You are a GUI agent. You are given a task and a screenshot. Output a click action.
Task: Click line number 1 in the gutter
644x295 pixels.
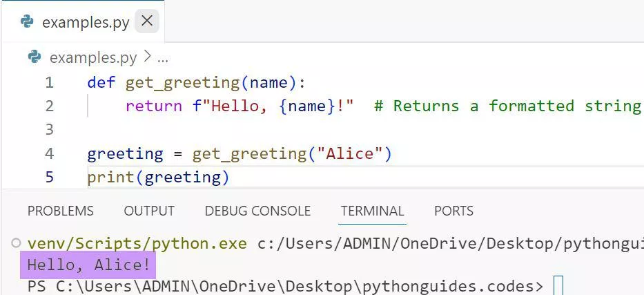49,83
